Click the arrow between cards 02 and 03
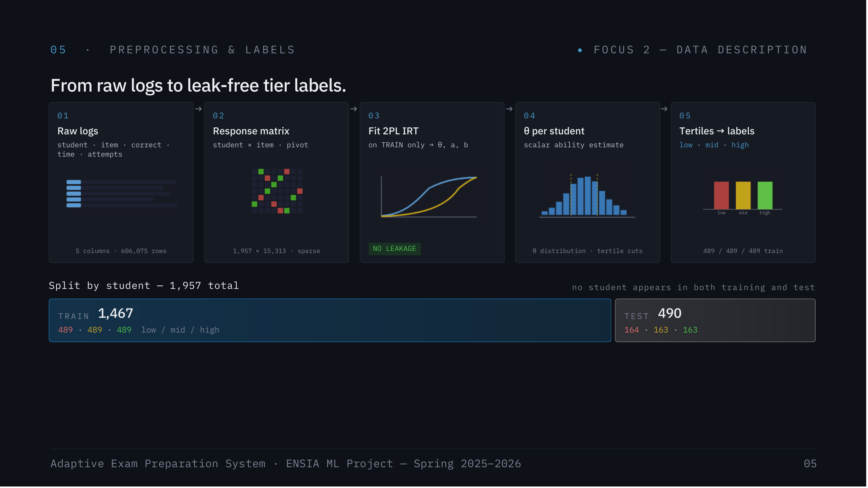Screen dimensions: 868x488 point(354,109)
